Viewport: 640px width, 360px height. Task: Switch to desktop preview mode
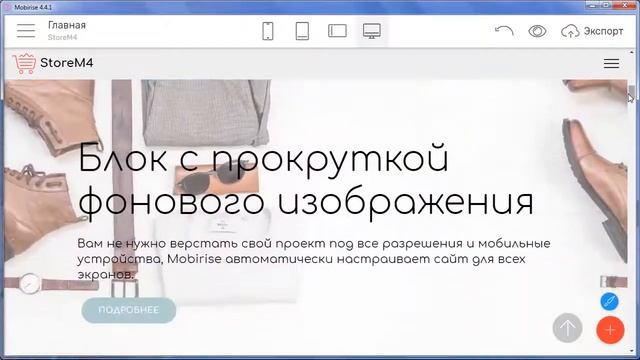(372, 31)
